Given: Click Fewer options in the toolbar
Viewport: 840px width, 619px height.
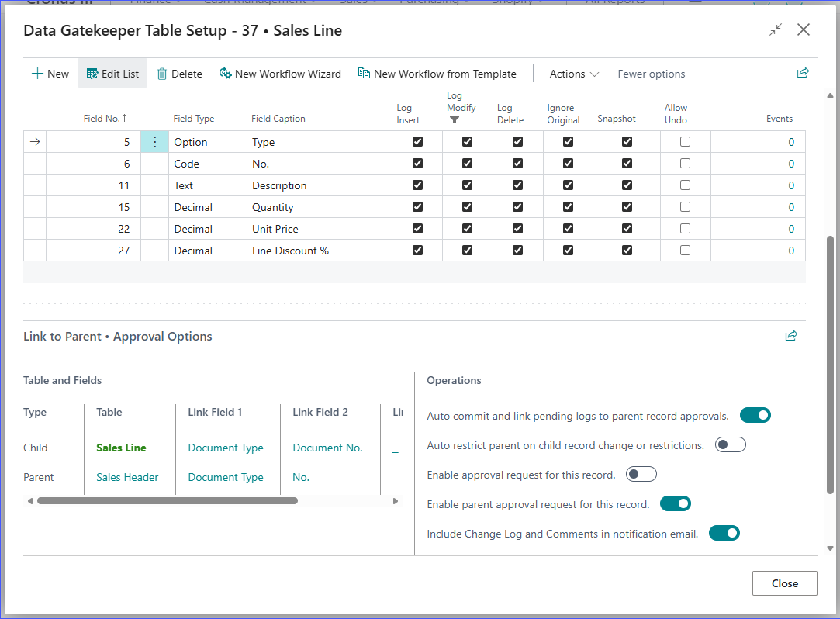Looking at the screenshot, I should point(651,74).
